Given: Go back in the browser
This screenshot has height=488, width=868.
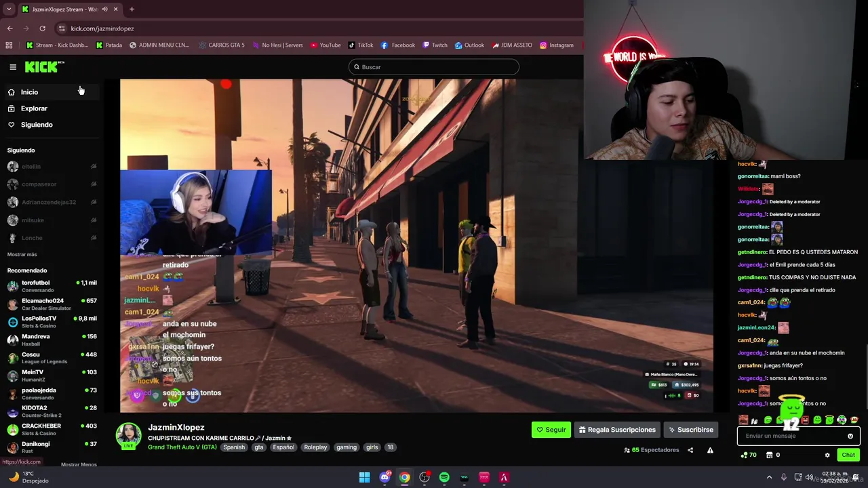Looking at the screenshot, I should click(9, 28).
